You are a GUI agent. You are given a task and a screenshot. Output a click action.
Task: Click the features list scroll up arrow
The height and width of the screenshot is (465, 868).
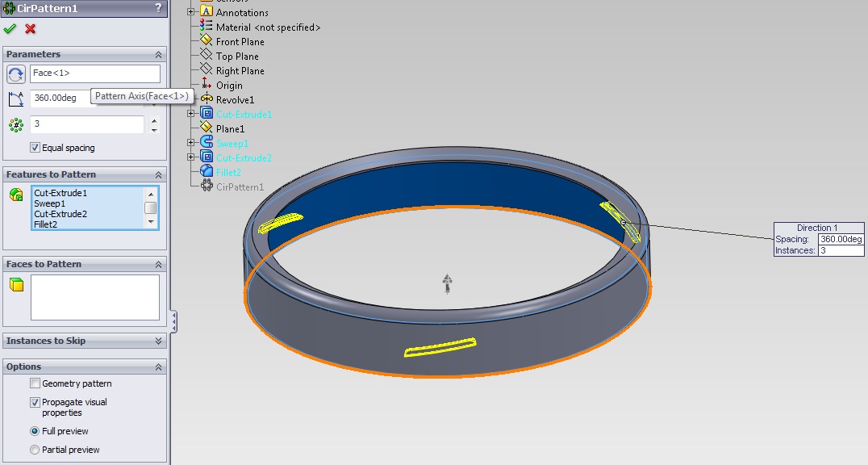[x=151, y=194]
